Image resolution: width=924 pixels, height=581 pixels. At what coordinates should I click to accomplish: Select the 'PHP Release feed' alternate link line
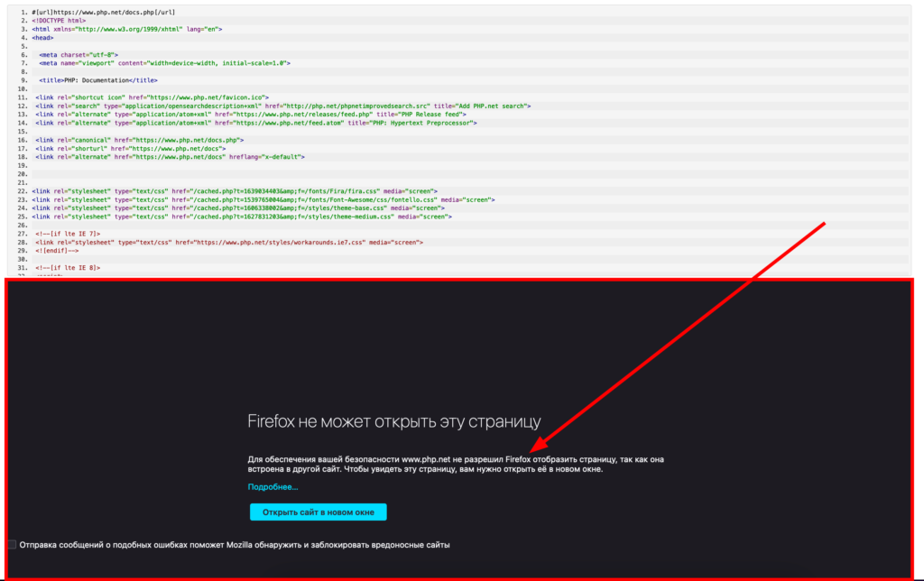point(251,115)
